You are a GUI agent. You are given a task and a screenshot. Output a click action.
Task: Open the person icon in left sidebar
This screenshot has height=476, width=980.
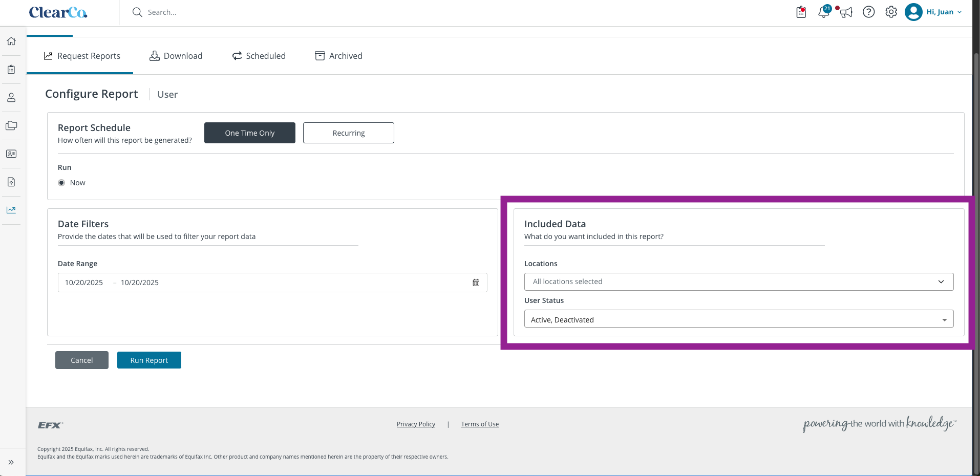point(11,97)
